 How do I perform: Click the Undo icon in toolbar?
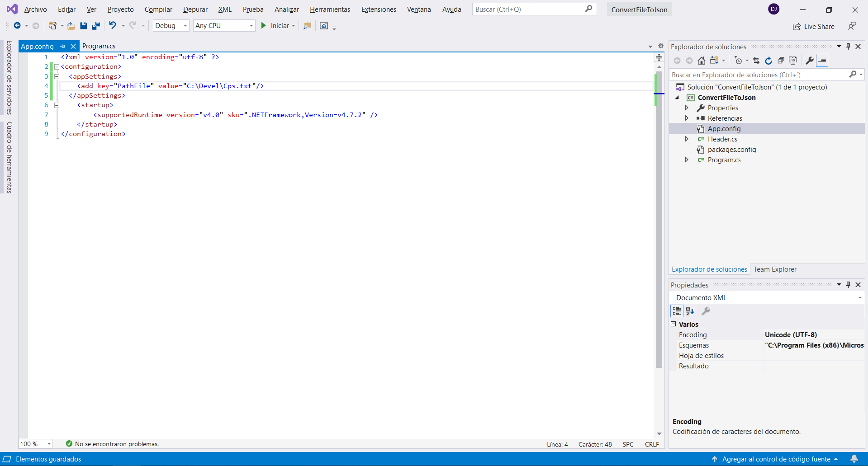coord(113,26)
